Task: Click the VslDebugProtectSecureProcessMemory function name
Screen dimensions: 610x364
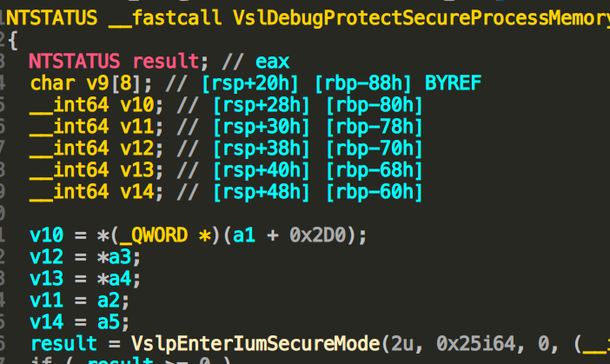Action: (421, 18)
